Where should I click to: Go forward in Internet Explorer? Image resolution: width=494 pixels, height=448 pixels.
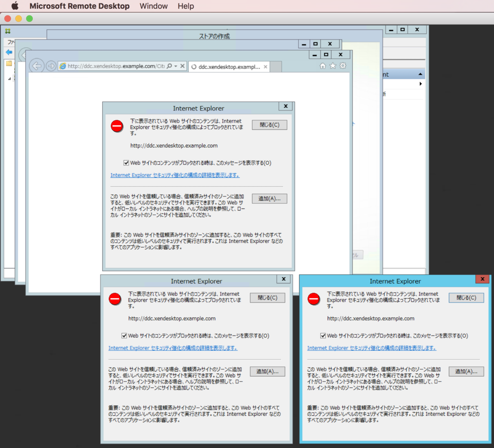[x=51, y=66]
